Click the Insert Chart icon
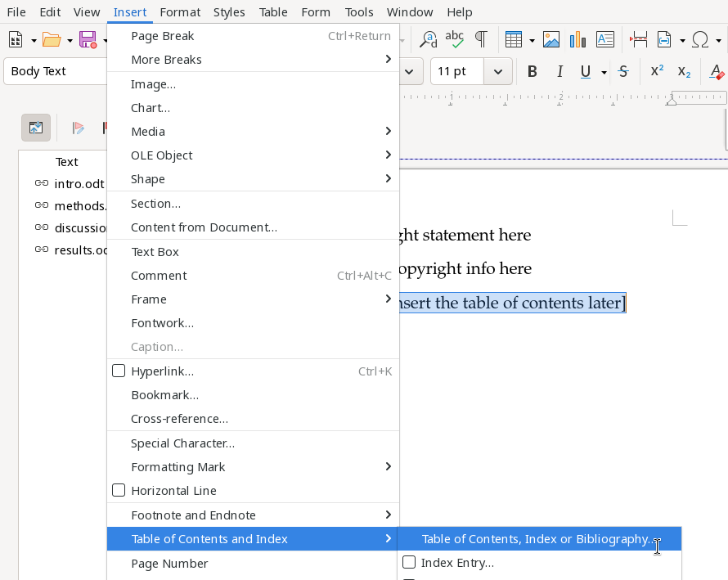Image resolution: width=728 pixels, height=580 pixels. [x=577, y=40]
